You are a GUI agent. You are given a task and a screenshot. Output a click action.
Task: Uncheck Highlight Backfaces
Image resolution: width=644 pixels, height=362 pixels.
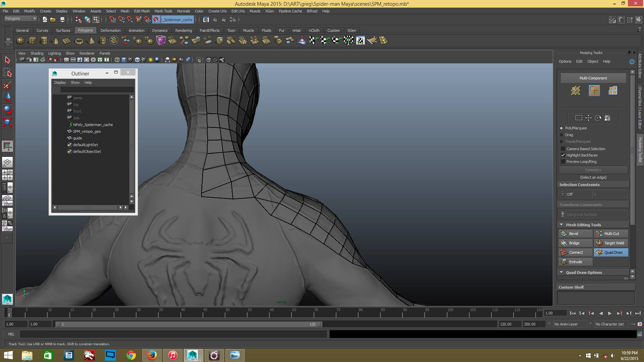pos(563,155)
